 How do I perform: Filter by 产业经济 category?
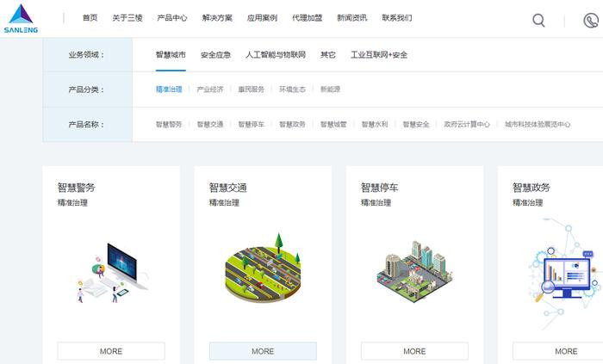[210, 89]
